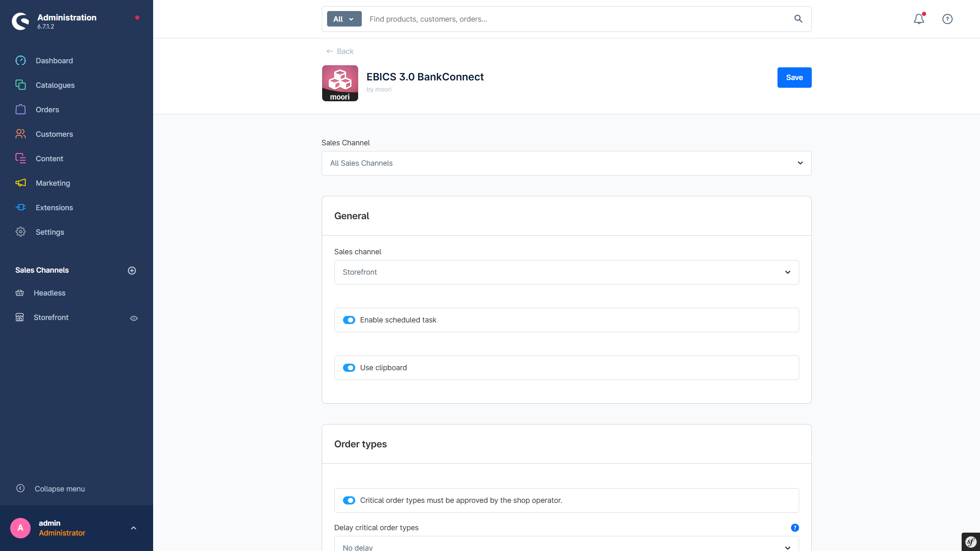Disable the Enable scheduled task toggle
This screenshot has height=551, width=980.
point(349,320)
